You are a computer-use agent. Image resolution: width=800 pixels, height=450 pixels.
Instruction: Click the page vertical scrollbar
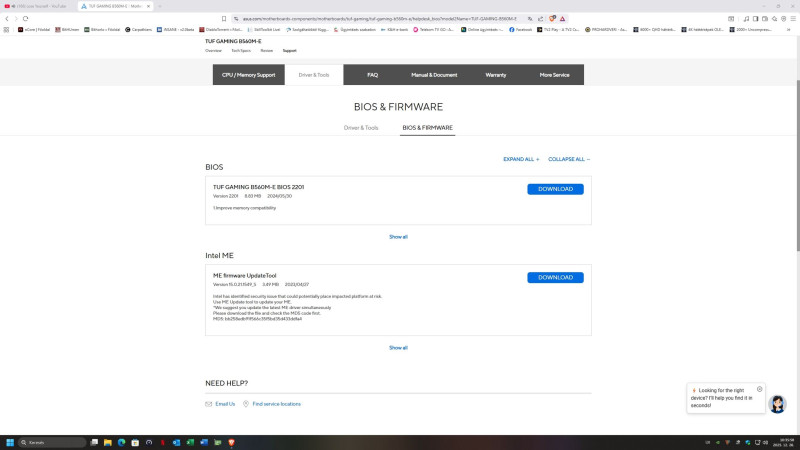[x=797, y=164]
